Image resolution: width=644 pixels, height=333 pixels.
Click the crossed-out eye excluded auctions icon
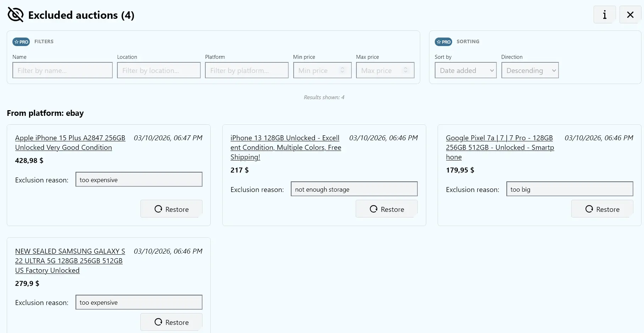(x=15, y=15)
